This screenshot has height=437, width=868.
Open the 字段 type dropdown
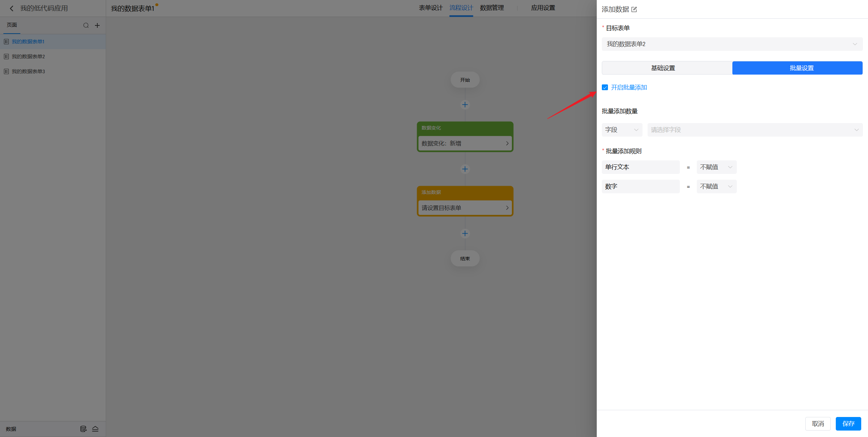[x=622, y=130]
